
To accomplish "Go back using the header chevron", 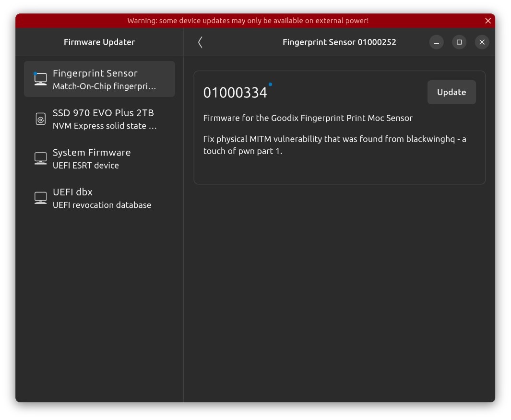I will 200,42.
